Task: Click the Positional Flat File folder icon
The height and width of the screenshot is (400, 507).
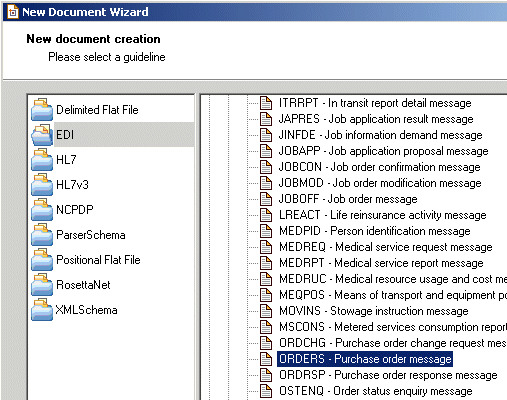Action: pos(42,260)
